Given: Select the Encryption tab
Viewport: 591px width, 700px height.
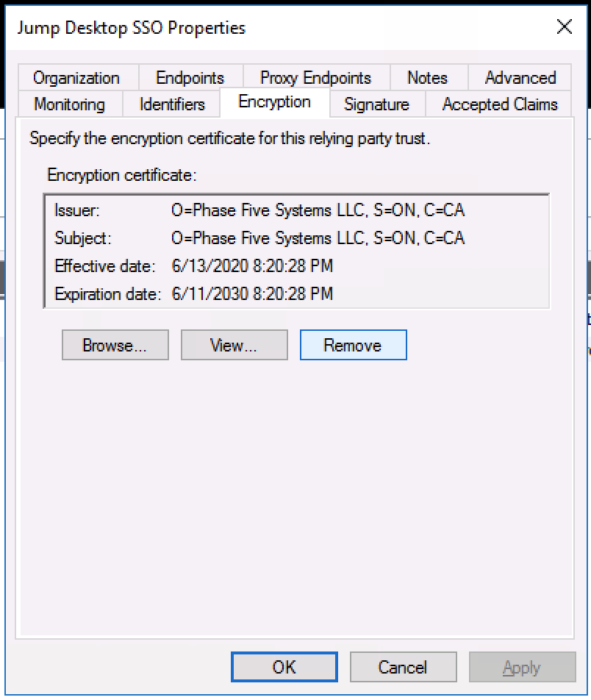Looking at the screenshot, I should click(274, 103).
